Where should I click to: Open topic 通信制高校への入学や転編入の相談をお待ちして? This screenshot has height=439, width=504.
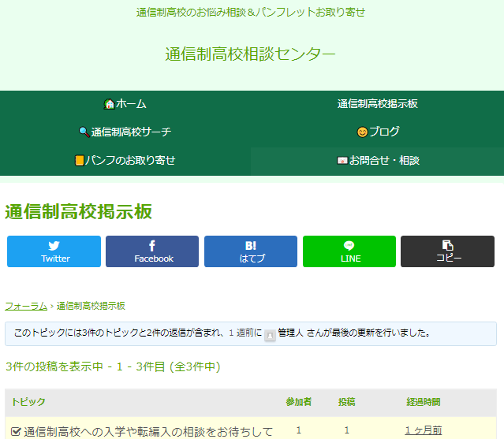click(148, 432)
